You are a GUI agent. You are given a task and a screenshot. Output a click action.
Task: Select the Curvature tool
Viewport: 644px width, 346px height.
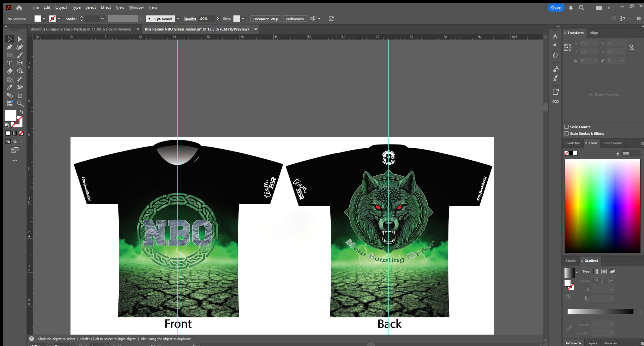click(20, 47)
